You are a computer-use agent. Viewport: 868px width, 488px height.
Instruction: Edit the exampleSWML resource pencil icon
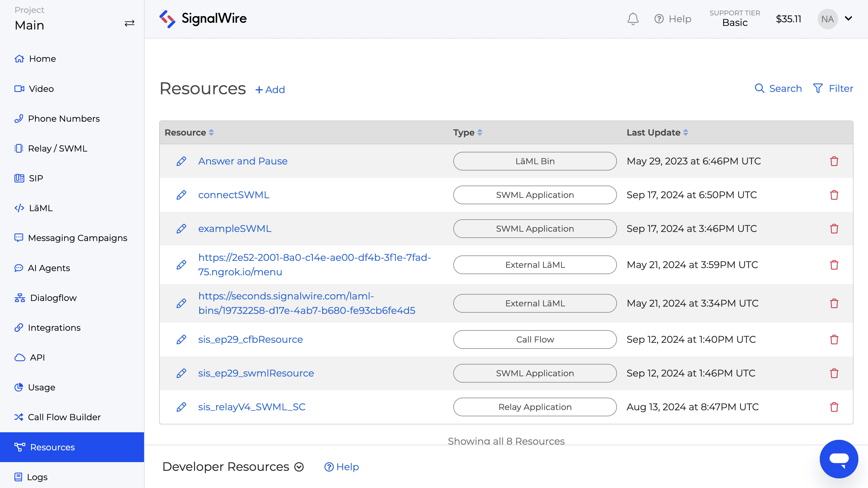(x=181, y=229)
